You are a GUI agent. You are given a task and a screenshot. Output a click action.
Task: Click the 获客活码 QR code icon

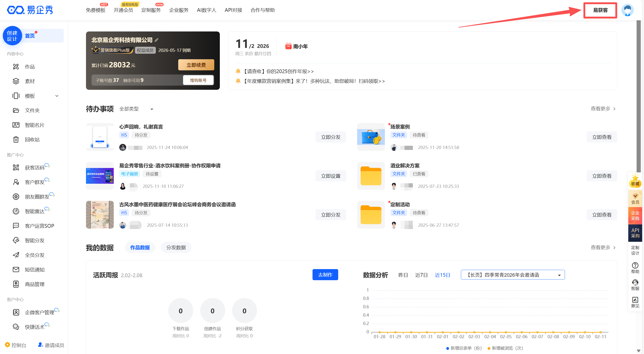(x=16, y=167)
